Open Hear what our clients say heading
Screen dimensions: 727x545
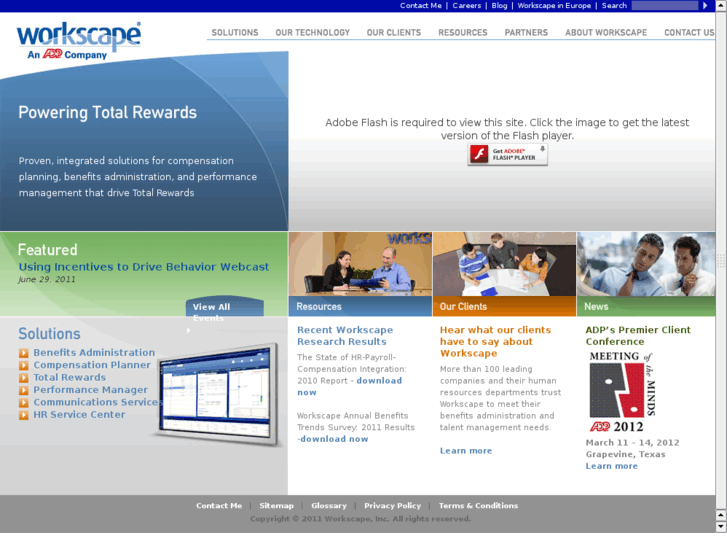click(x=495, y=342)
